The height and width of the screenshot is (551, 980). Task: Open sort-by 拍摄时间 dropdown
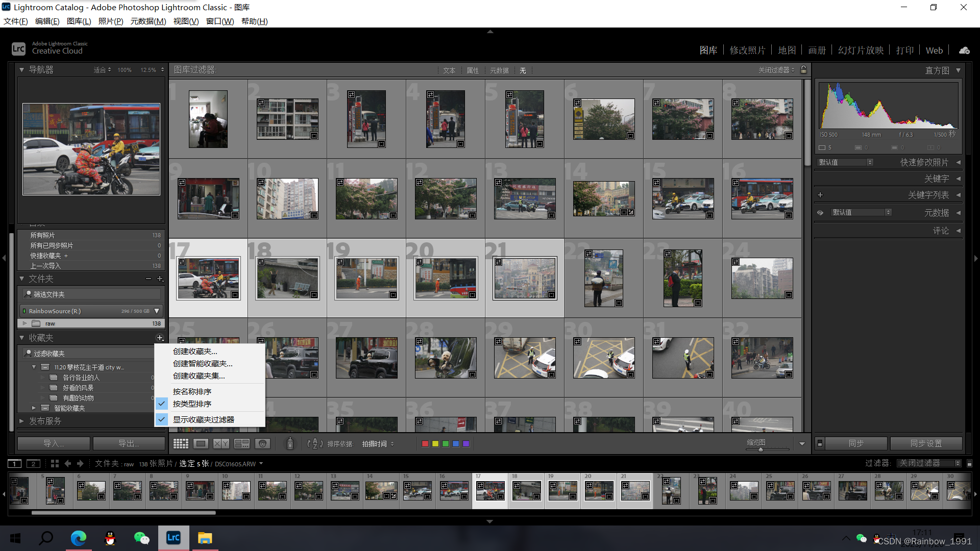tap(378, 444)
